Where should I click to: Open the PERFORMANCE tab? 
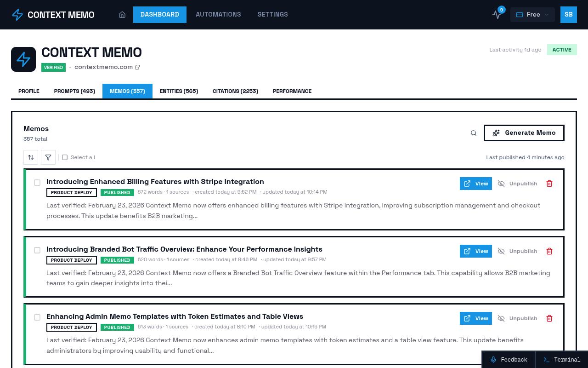point(292,91)
